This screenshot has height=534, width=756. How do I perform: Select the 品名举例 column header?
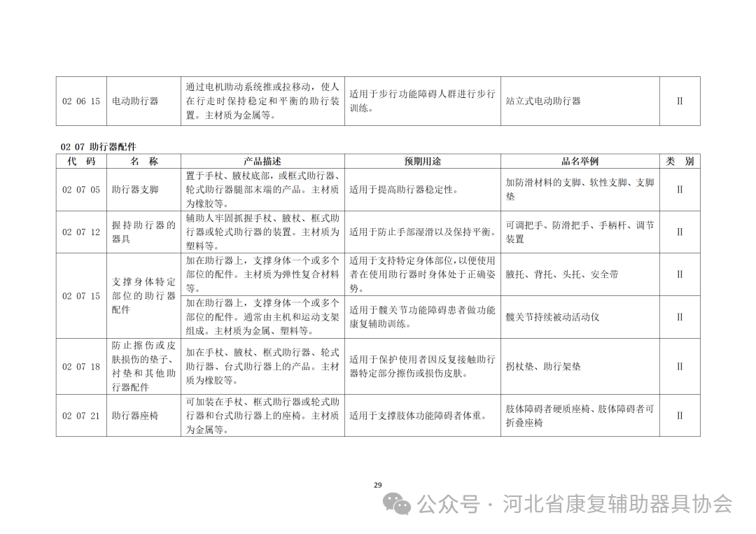click(576, 160)
